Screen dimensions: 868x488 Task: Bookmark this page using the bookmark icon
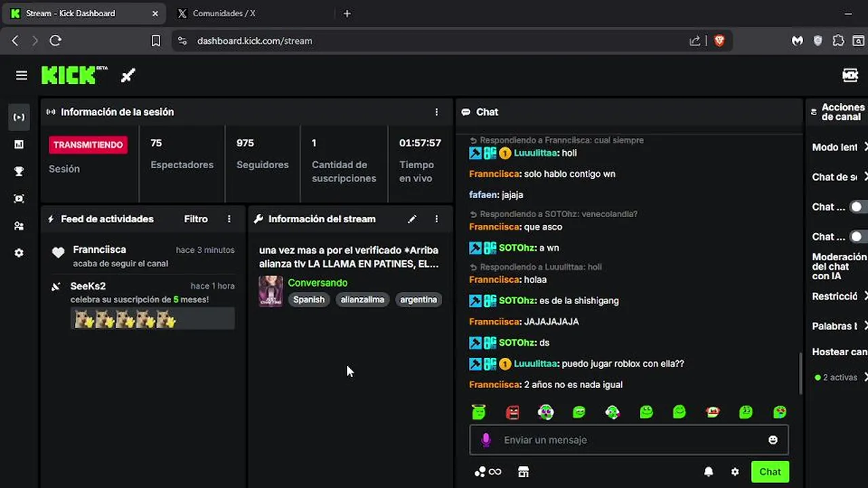155,41
